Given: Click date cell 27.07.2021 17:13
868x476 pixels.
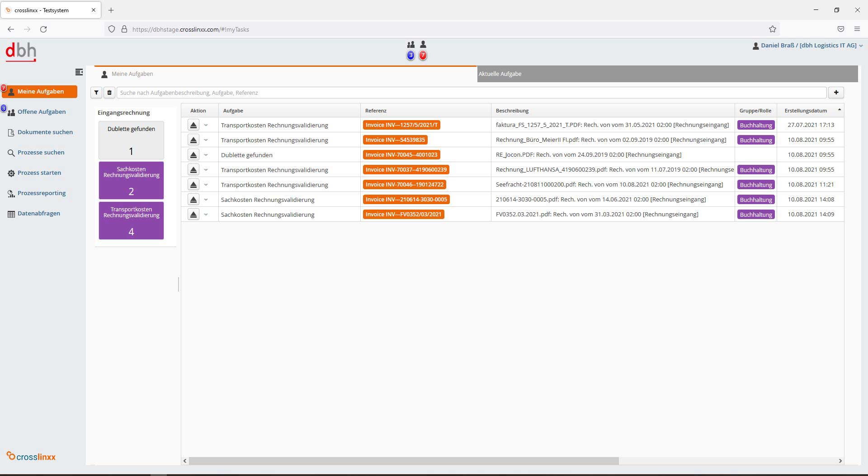Looking at the screenshot, I should tap(811, 125).
